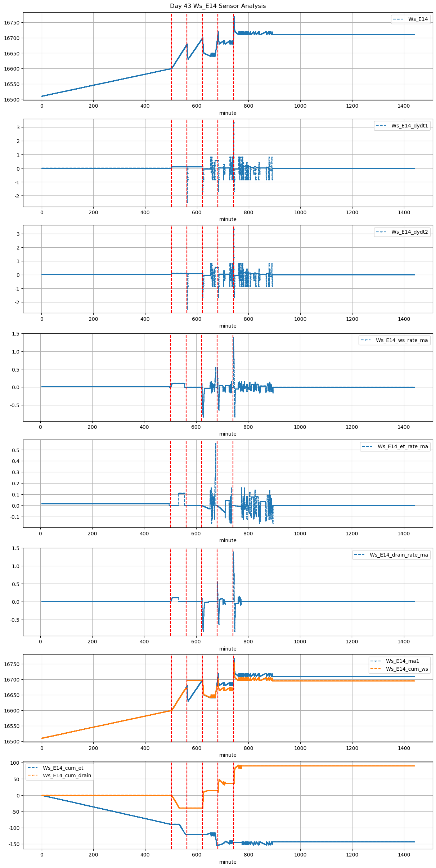The width and height of the screenshot is (436, 868).
Task: Click the Ws_E14_ws_rate_ma legend entry
Action: pos(402,340)
